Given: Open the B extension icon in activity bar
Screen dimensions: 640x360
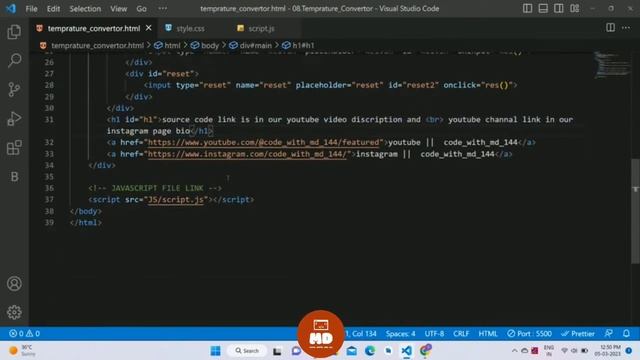Looking at the screenshot, I should tap(14, 177).
